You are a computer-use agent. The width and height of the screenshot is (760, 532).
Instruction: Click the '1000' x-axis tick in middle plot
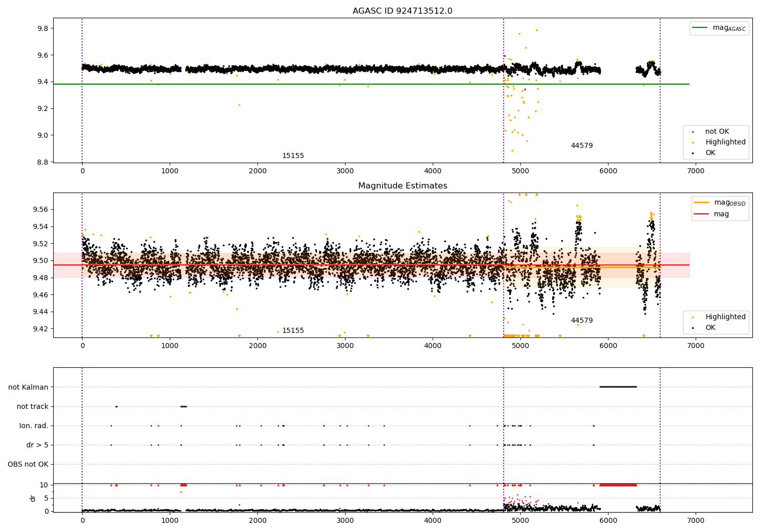click(x=170, y=346)
